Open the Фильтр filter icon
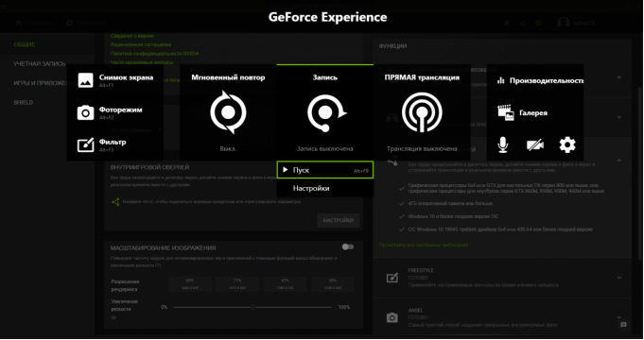 pos(85,144)
